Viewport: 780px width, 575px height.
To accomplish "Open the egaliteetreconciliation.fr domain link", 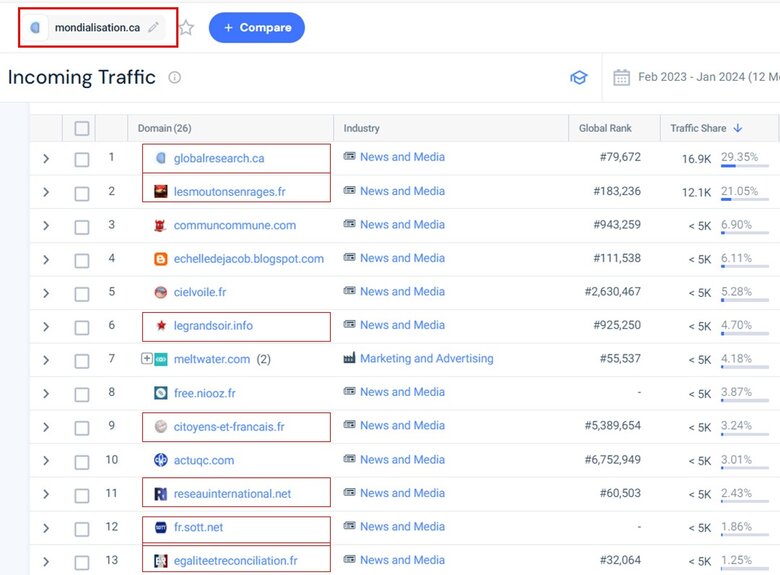I will pyautogui.click(x=235, y=561).
